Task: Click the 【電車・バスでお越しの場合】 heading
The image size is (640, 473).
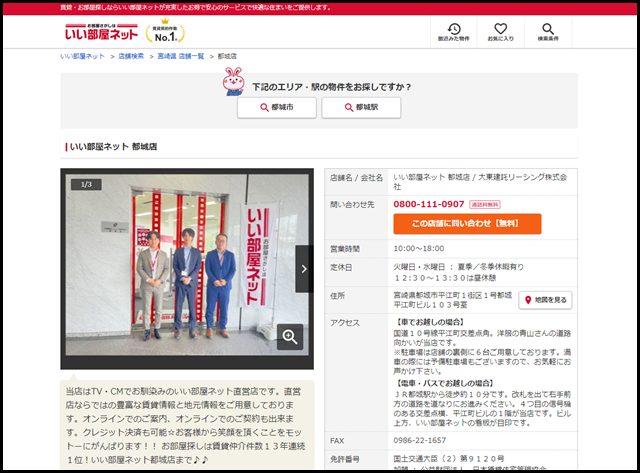Action: pyautogui.click(x=445, y=383)
